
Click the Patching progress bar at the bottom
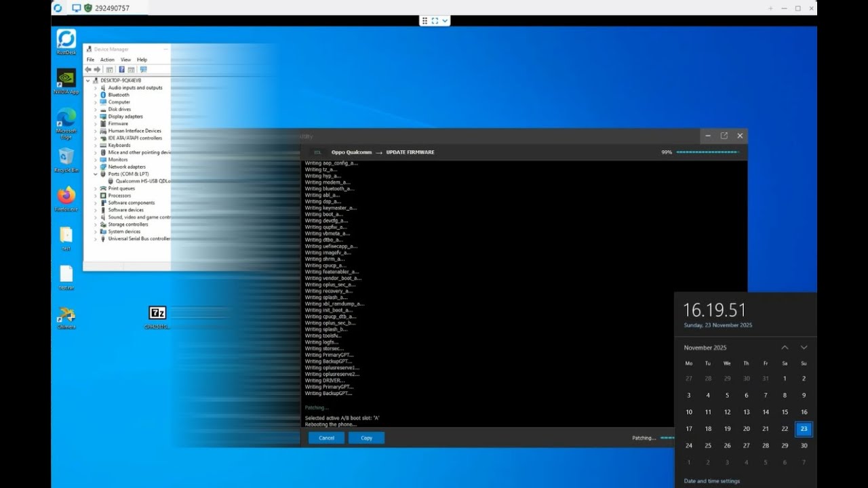point(667,438)
